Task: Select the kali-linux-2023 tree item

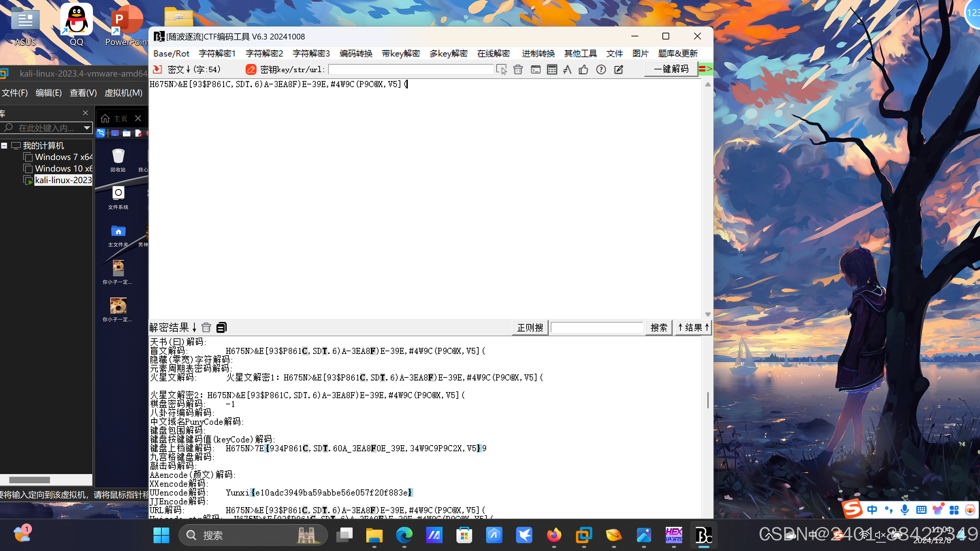Action: [x=63, y=180]
